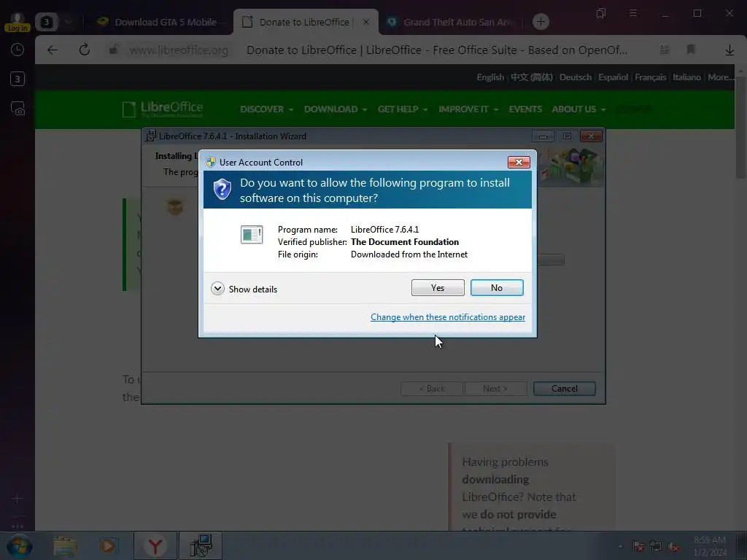The image size is (747, 560).
Task: Click the greyed Next button in wizard
Action: (495, 389)
